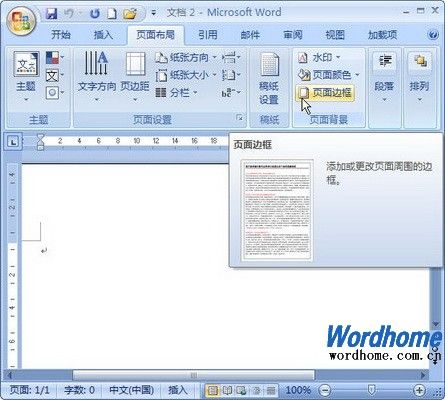Open theme fonts dropdown
The height and width of the screenshot is (400, 445).
click(55, 76)
